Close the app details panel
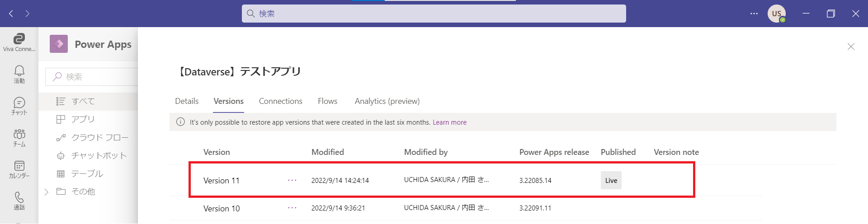 851,47
